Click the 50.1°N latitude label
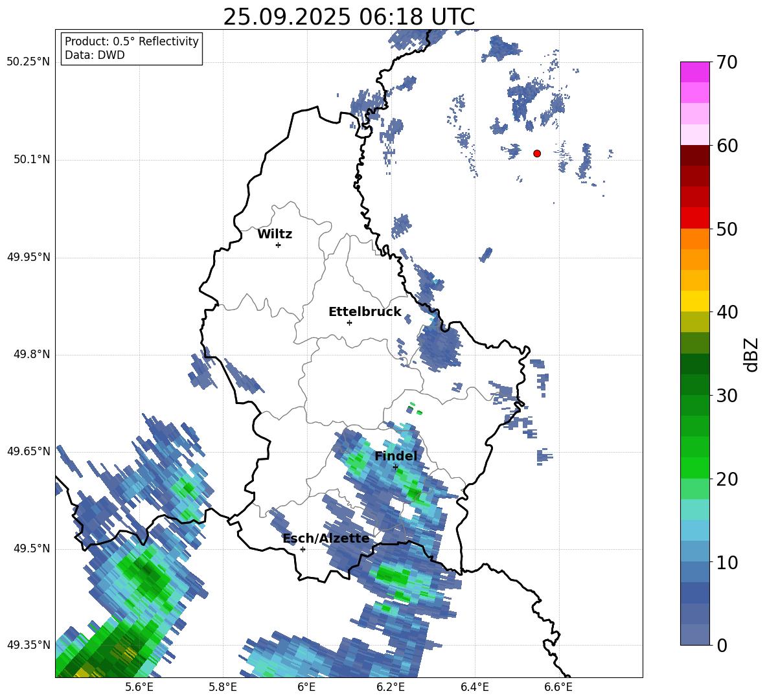Viewport: 767px width, 700px height. coord(32,160)
